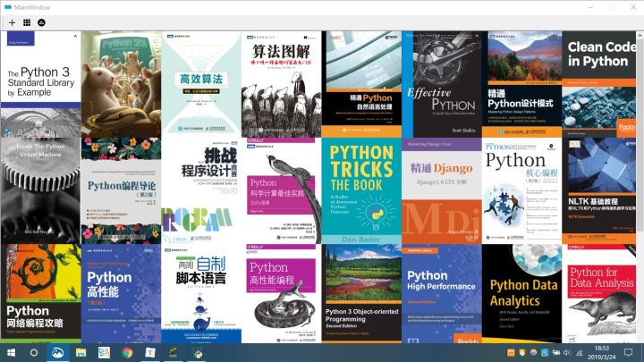Open Cortana search circle in taskbar
Screen dimensions: 644x362
point(34,352)
